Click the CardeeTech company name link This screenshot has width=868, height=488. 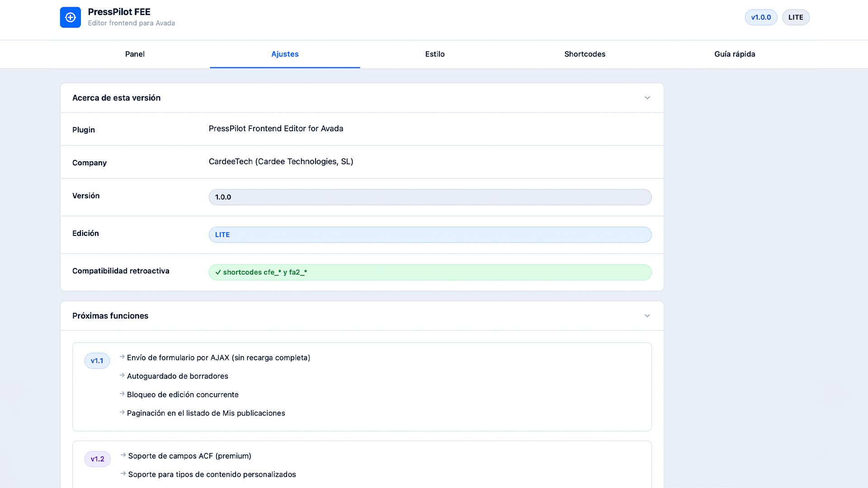point(281,161)
